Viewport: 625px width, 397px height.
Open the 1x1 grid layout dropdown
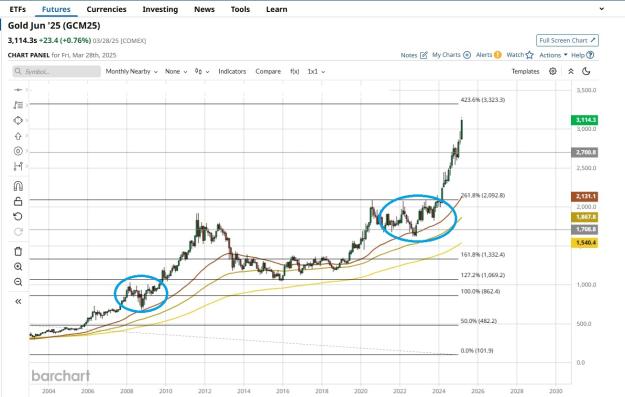click(316, 71)
